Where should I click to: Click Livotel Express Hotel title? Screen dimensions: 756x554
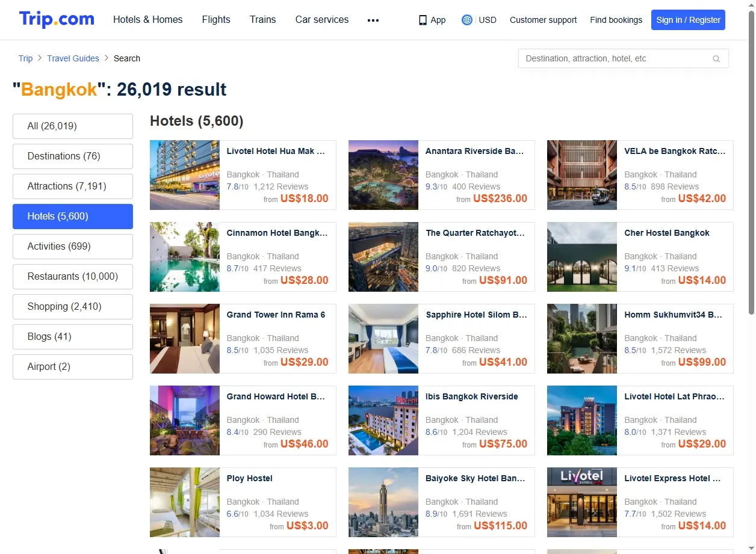point(672,478)
